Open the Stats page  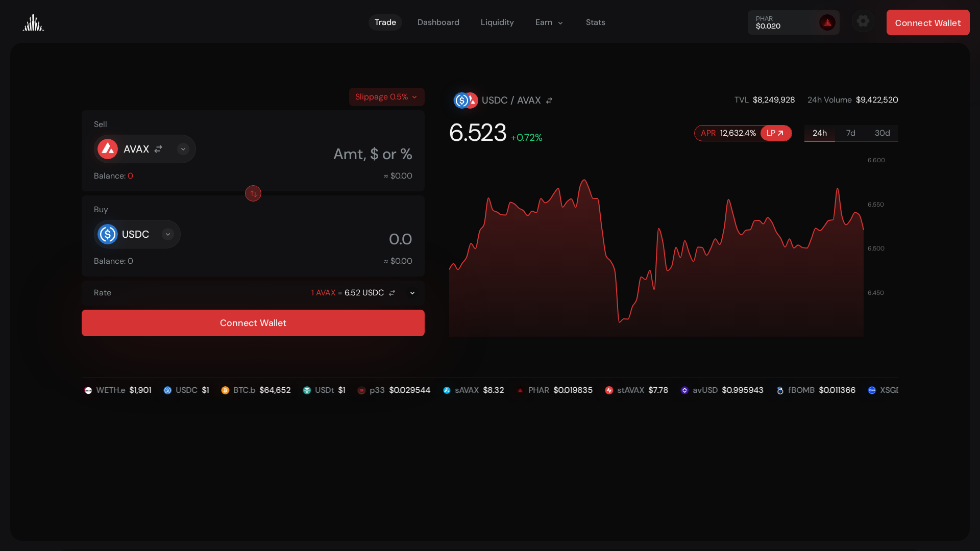click(596, 22)
